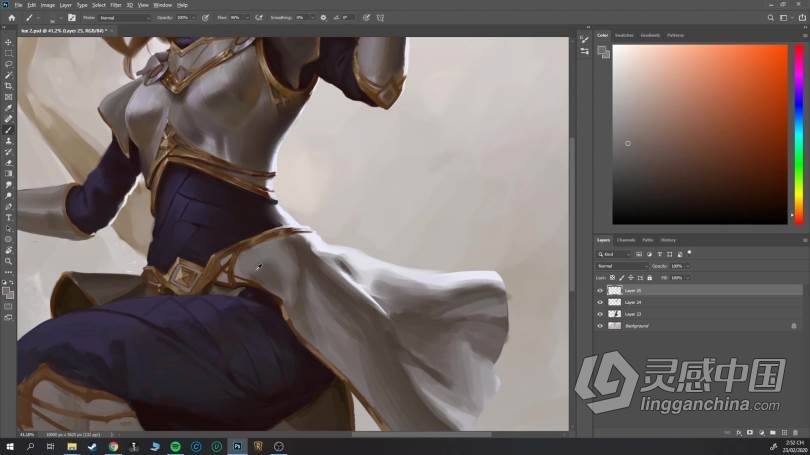
Task: Switch to the Channels tab
Action: click(626, 240)
